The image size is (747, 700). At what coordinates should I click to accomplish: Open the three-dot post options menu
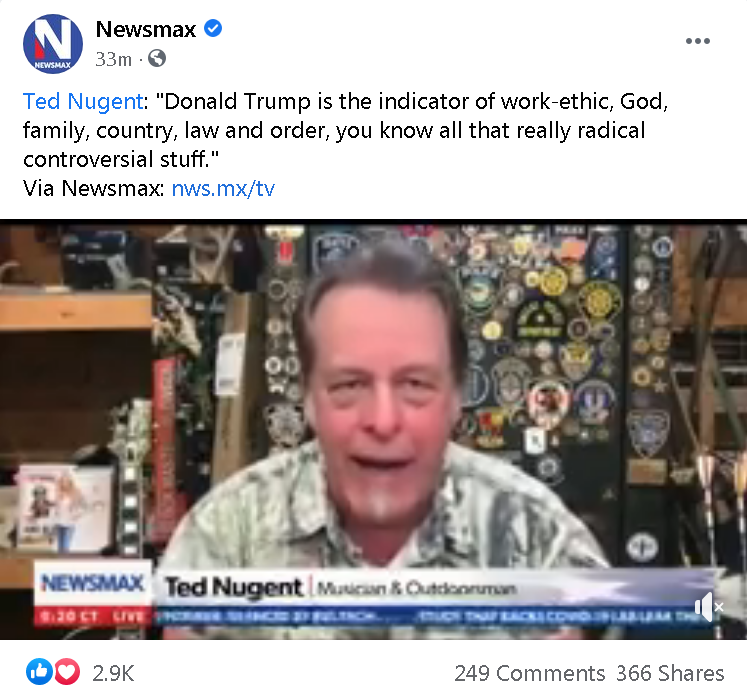(698, 41)
